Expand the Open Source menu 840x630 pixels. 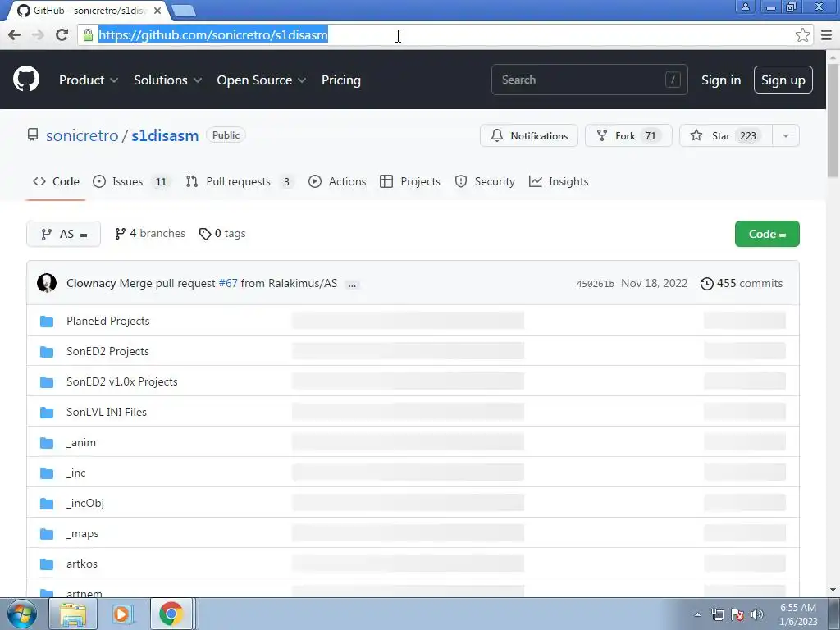coord(262,80)
